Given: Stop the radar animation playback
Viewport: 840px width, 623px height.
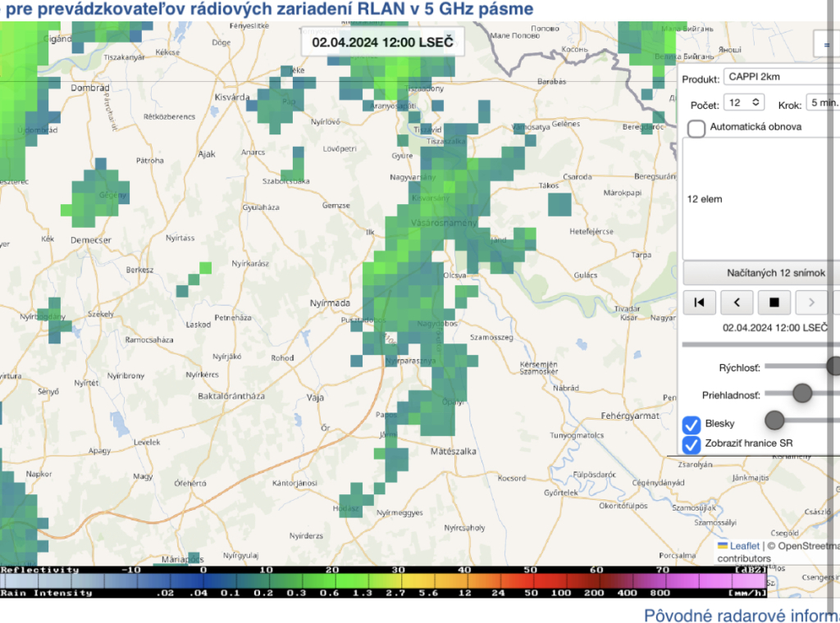Looking at the screenshot, I should pos(774,302).
